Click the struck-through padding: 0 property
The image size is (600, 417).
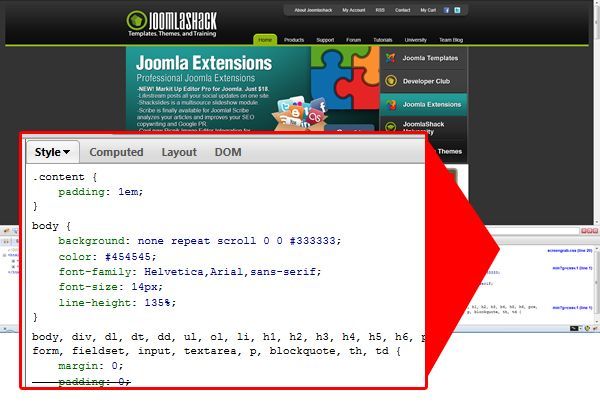pos(94,381)
